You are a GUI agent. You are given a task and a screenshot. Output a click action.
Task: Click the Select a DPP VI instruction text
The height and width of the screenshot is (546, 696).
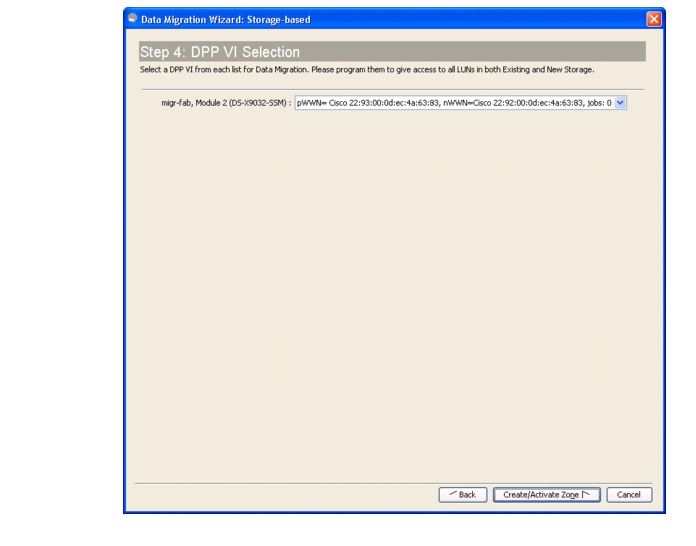coord(367,70)
